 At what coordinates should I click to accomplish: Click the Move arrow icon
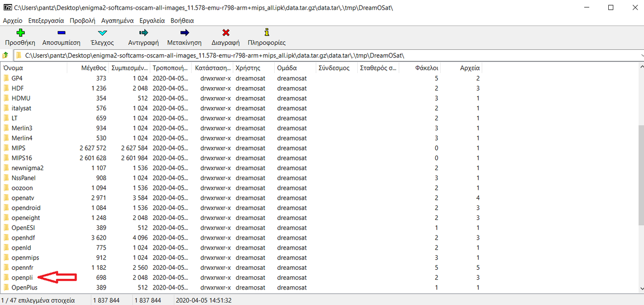coord(185,33)
